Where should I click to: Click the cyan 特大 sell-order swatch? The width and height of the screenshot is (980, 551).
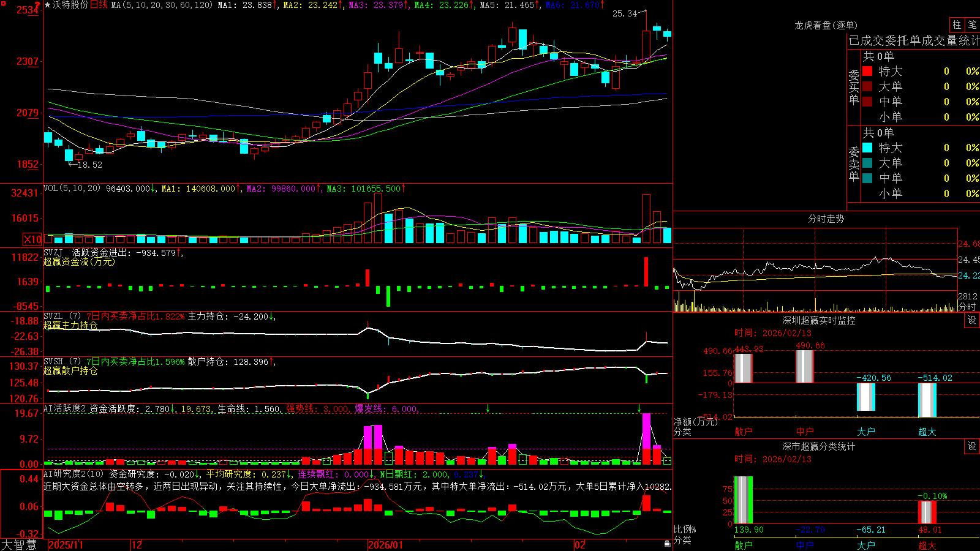[867, 148]
